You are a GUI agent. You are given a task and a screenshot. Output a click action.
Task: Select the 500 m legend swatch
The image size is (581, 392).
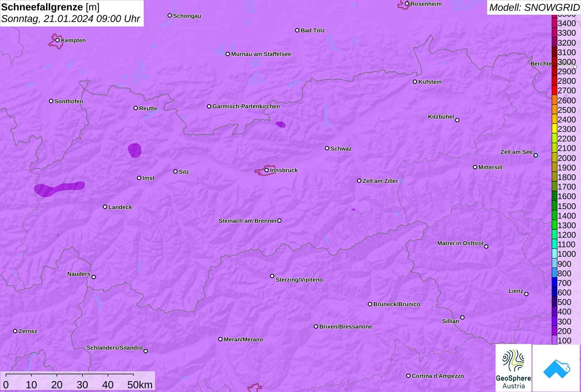(x=554, y=302)
